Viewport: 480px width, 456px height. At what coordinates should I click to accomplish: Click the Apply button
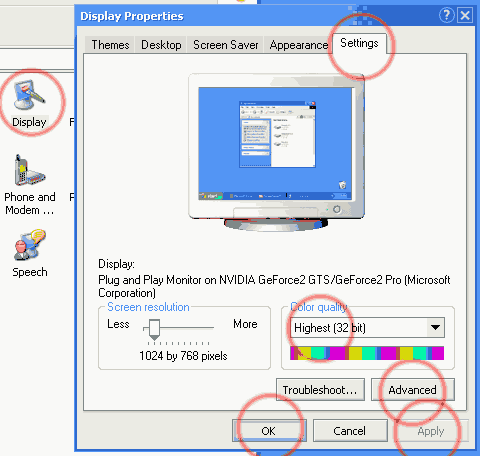pos(431,431)
